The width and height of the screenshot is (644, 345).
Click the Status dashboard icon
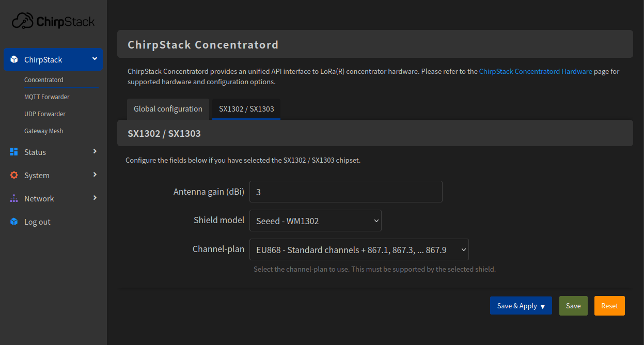(14, 152)
